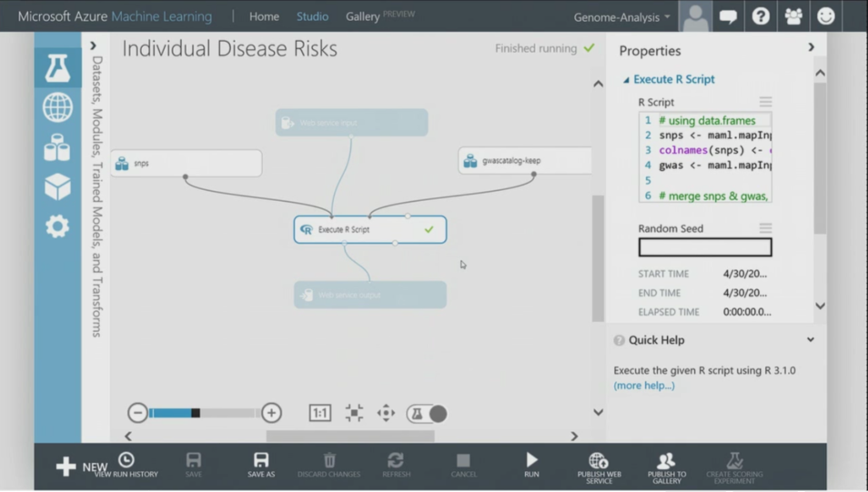Zoom out with the minus button
Viewport: 868px width, 492px height.
click(x=137, y=413)
